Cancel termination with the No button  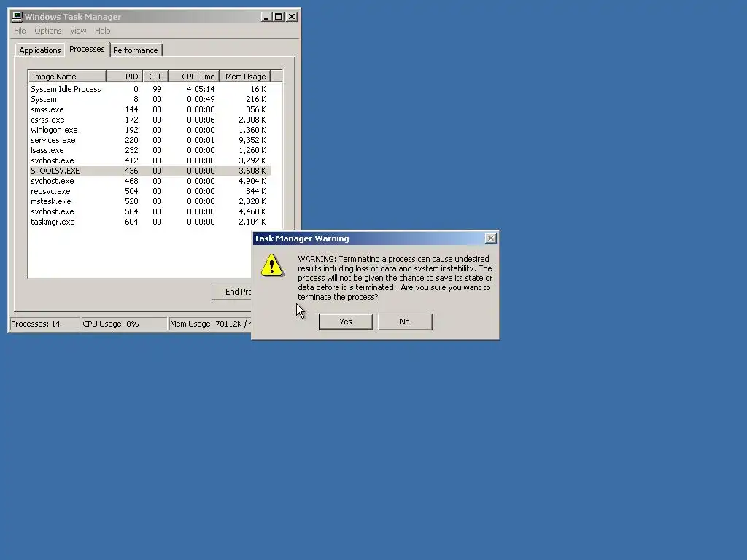pyautogui.click(x=405, y=322)
